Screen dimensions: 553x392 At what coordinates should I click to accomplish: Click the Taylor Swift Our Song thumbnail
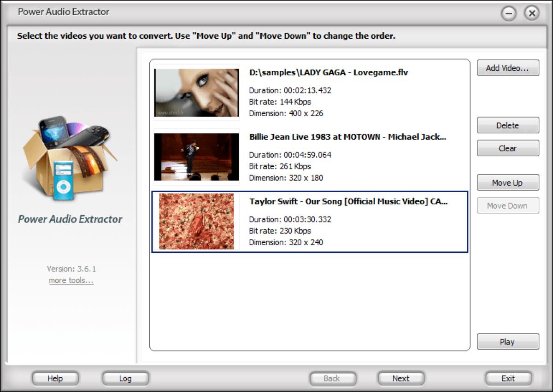click(196, 222)
